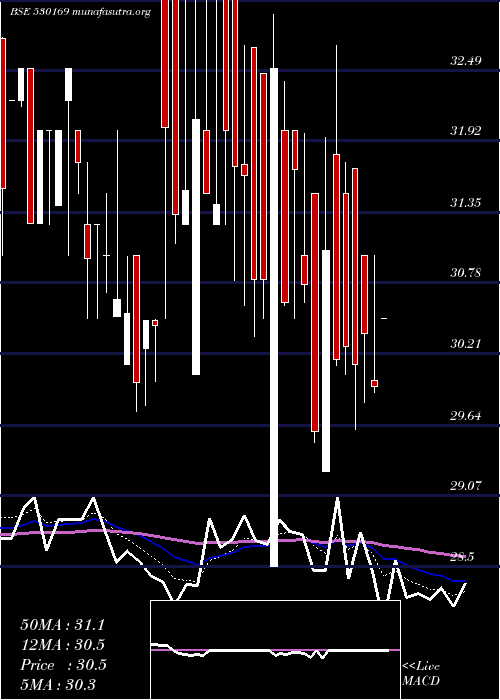Viewport: 500px width, 700px height.
Task: Click the 30.78 price axis label
Action: pyautogui.click(x=466, y=272)
